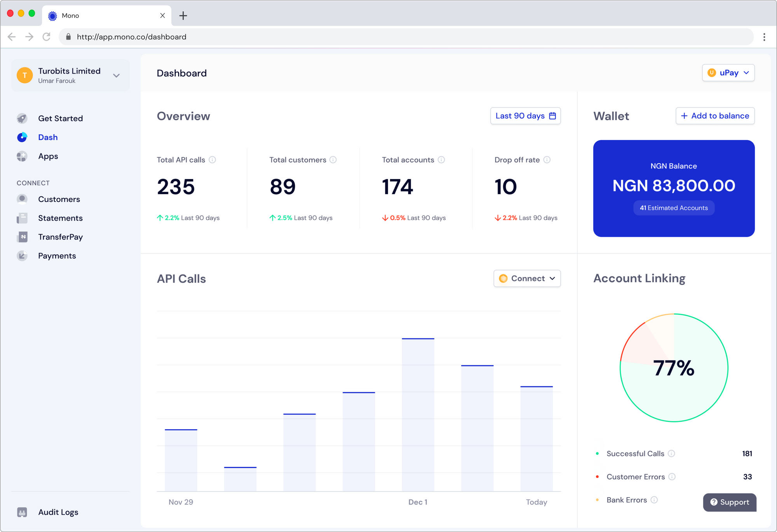Click info icon next to Successful Calls
This screenshot has height=532, width=777.
(672, 454)
